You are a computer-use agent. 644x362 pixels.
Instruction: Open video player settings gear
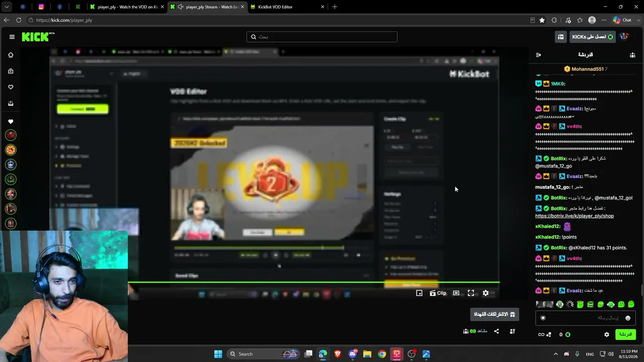pos(486,293)
